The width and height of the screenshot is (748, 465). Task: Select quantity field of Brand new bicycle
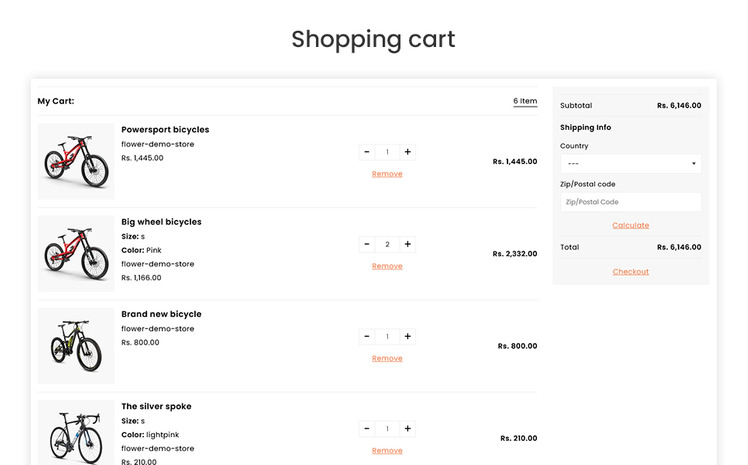point(387,336)
